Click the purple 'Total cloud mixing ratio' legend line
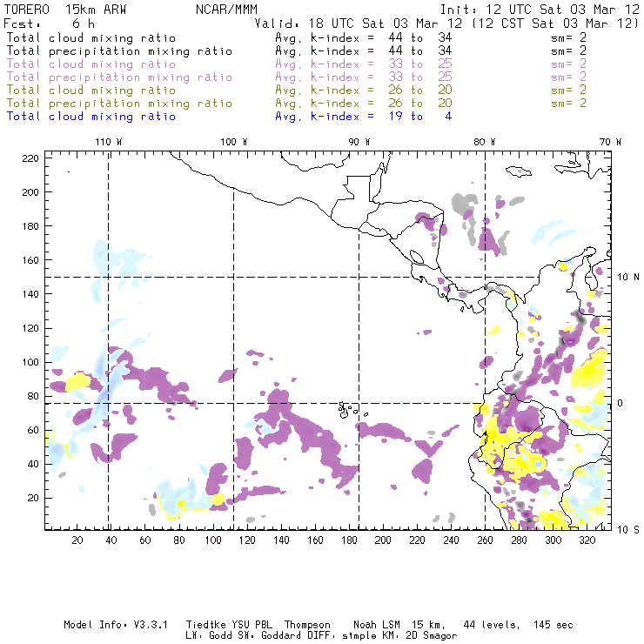The width and height of the screenshot is (644, 644). 91,64
